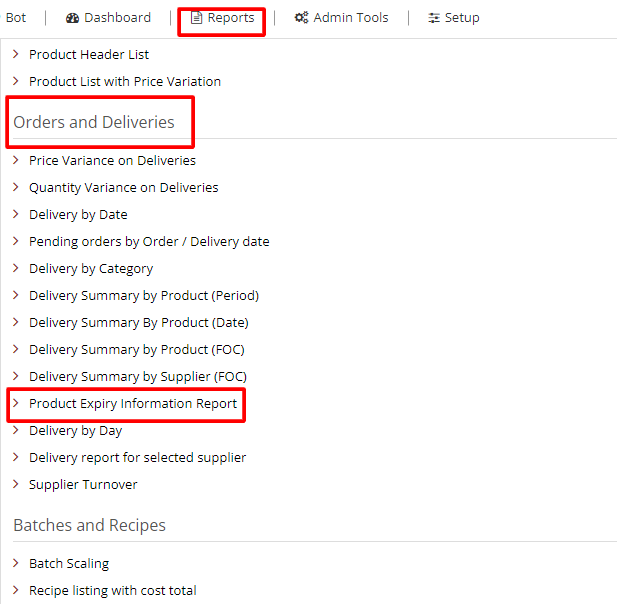Click the Orders and Deliveries section heading

tap(94, 122)
